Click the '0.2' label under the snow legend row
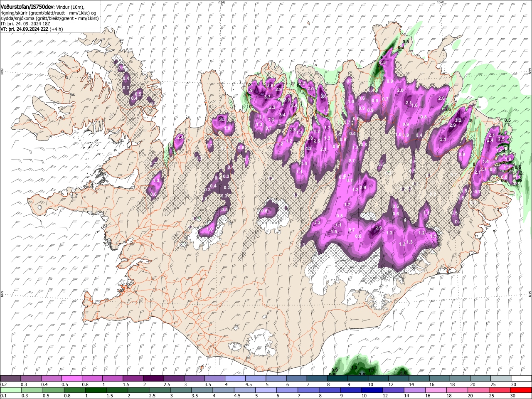The height and width of the screenshot is (399, 532). (x=3, y=384)
